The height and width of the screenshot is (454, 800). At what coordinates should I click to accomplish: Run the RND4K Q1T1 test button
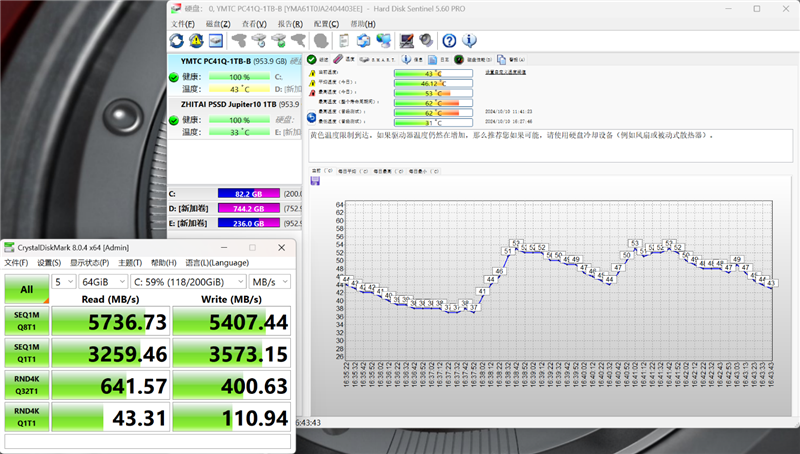point(27,417)
